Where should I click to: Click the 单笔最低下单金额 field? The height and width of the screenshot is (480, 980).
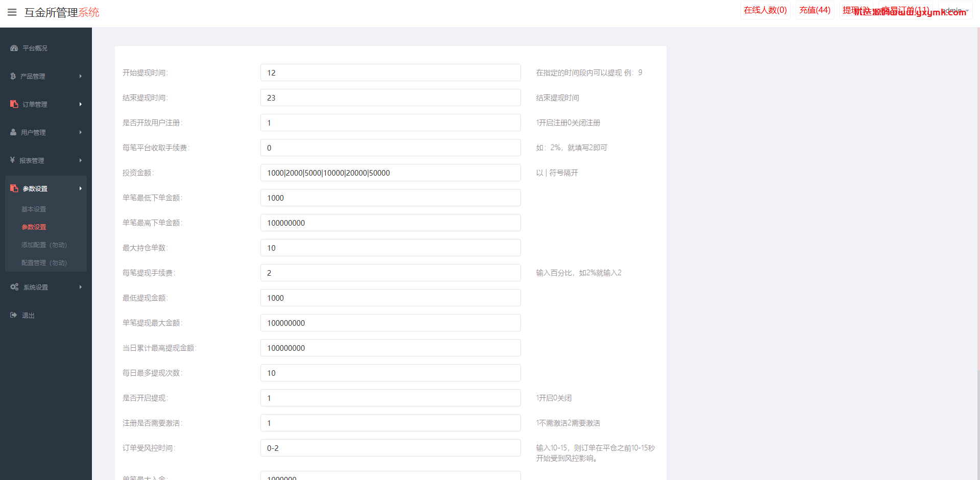click(391, 198)
